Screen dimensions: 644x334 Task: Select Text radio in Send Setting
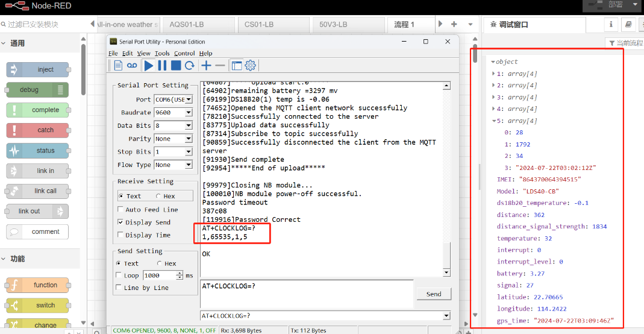[x=119, y=263]
